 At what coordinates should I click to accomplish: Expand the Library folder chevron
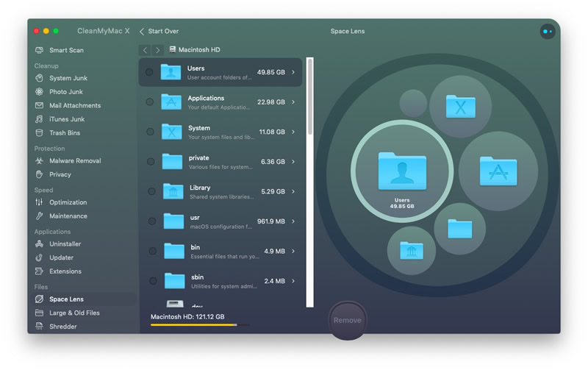click(293, 191)
